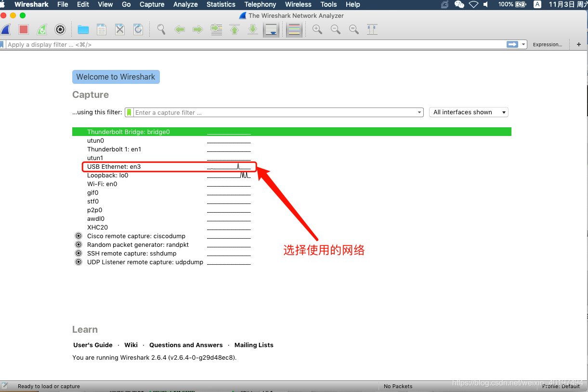Select Thunderbolt Bridge: bridge0 interface
This screenshot has height=392, width=588.
coord(292,132)
